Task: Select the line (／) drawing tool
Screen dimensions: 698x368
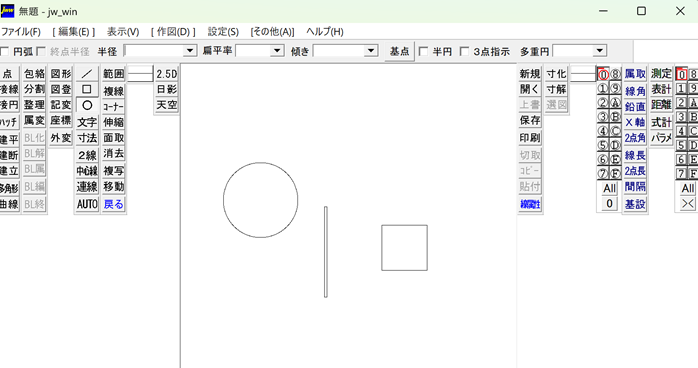Action: (87, 74)
